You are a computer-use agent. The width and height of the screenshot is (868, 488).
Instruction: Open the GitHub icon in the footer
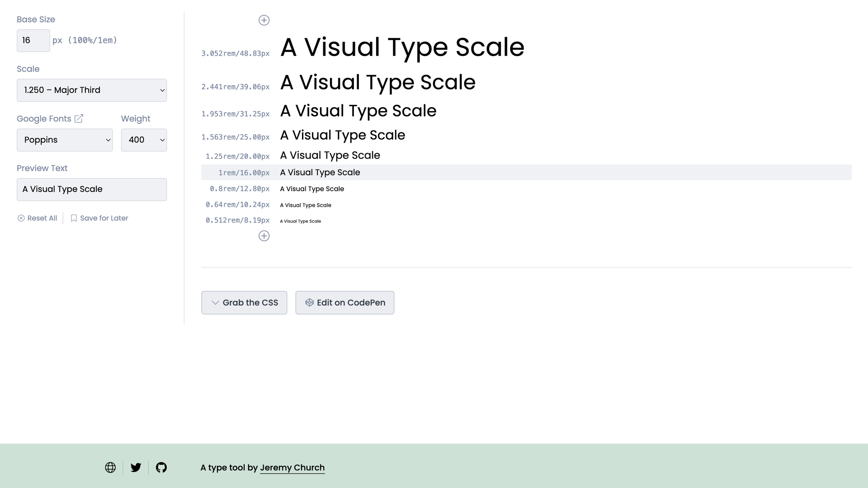click(x=161, y=467)
